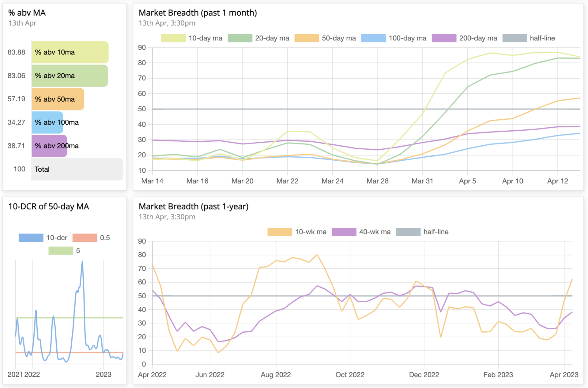The image size is (588, 388).
Task: Click the '40-wk ma' legend text
Action: point(375,232)
